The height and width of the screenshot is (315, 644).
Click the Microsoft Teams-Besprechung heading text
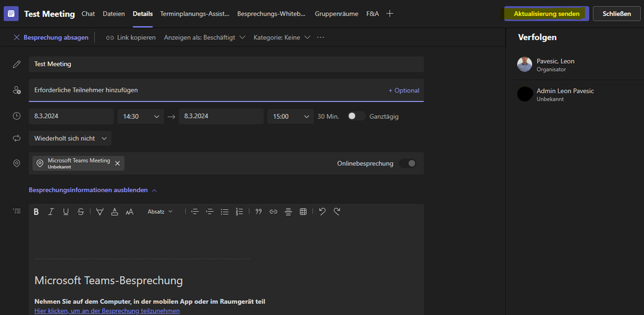108,280
